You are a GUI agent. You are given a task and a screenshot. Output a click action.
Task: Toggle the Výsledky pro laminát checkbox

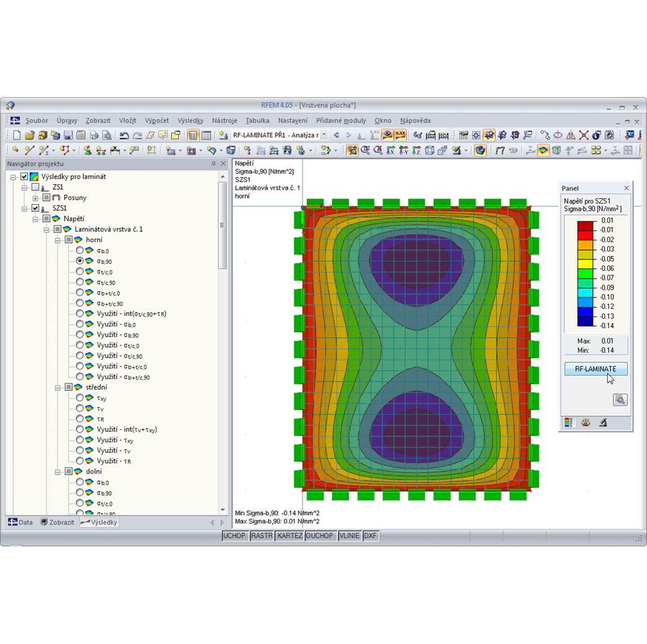24,177
